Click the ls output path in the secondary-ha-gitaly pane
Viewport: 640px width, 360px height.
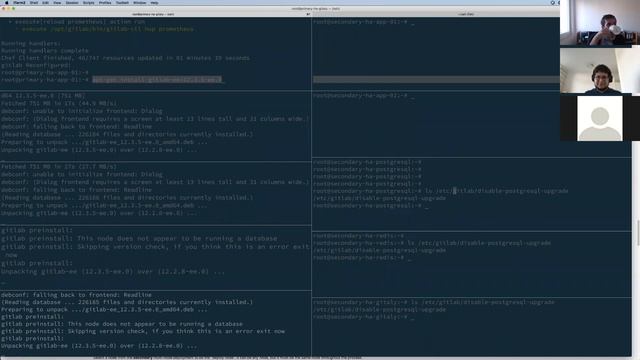(380, 309)
